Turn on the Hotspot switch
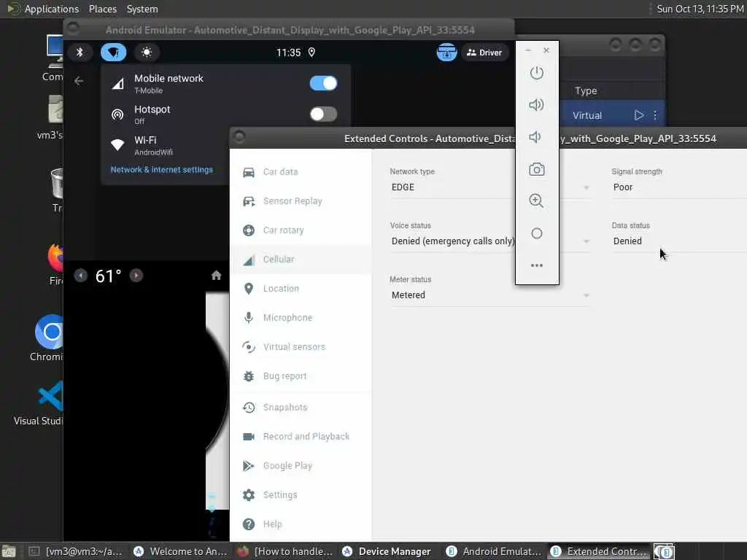Viewport: 747px width, 560px height. (323, 114)
